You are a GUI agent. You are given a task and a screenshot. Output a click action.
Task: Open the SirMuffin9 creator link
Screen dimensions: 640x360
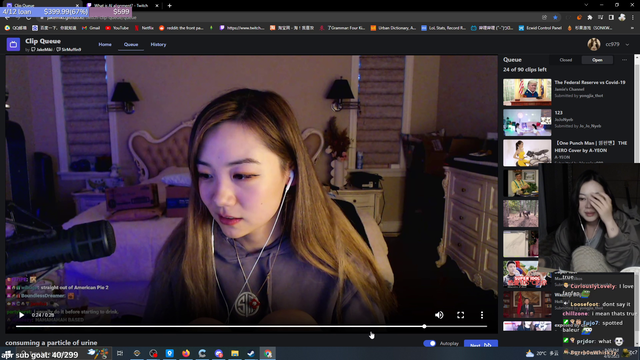tap(69, 49)
